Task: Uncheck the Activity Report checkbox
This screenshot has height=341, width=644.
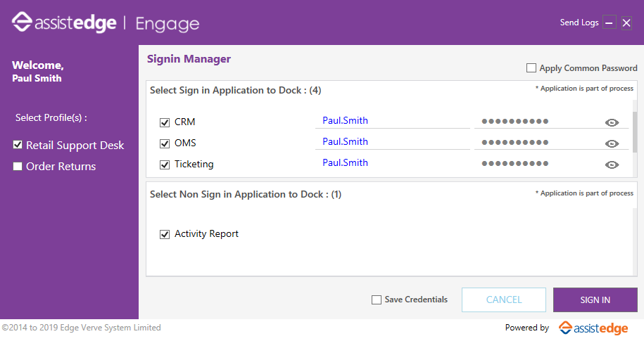Action: click(165, 234)
